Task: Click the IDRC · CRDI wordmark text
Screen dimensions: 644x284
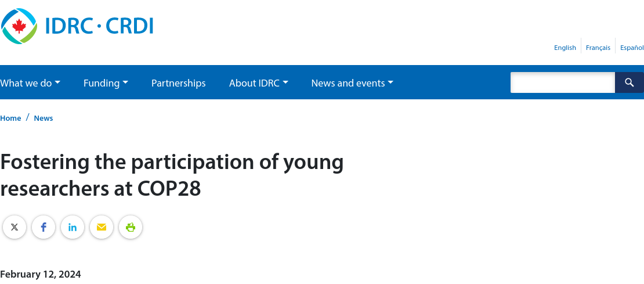Action: point(99,26)
